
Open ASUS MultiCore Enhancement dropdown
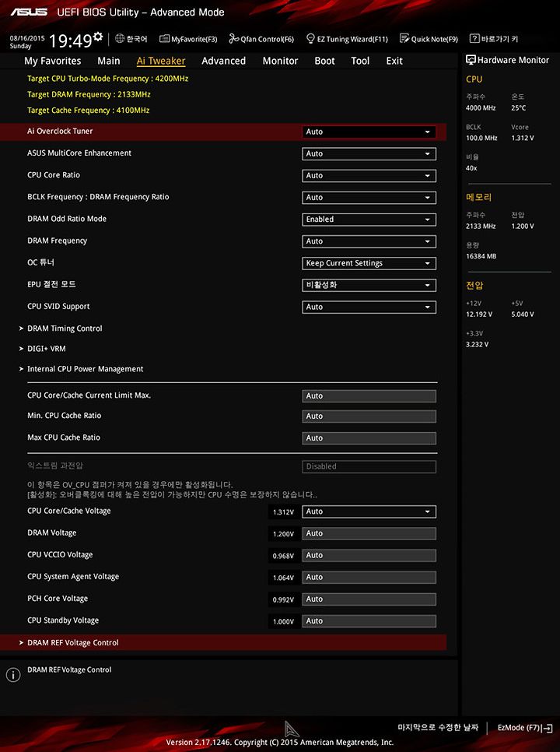coord(369,154)
